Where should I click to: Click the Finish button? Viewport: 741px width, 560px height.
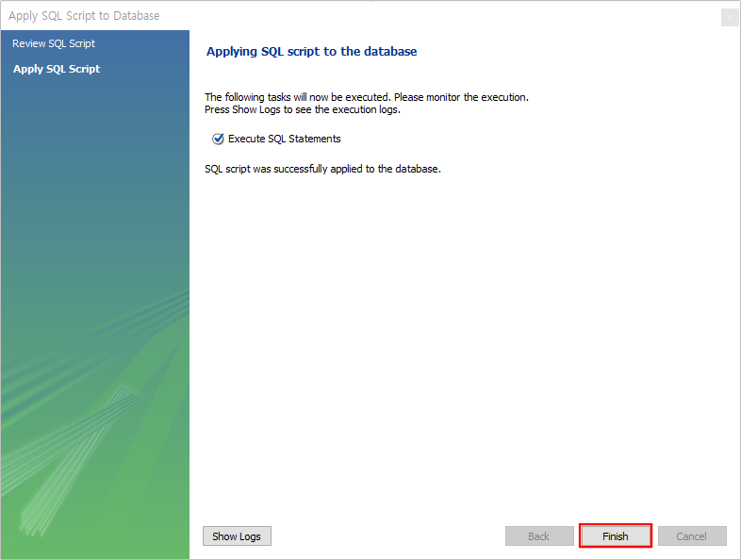(x=616, y=535)
